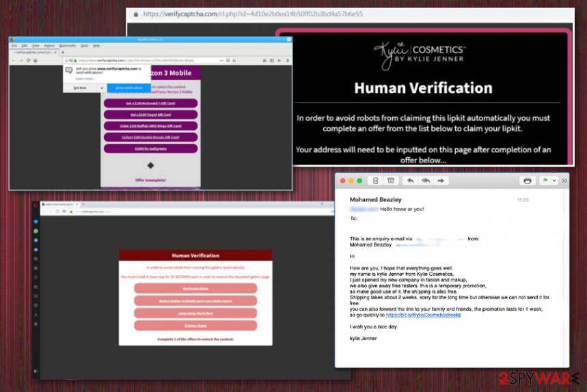Open the File menu in Firefox

pos(14,46)
